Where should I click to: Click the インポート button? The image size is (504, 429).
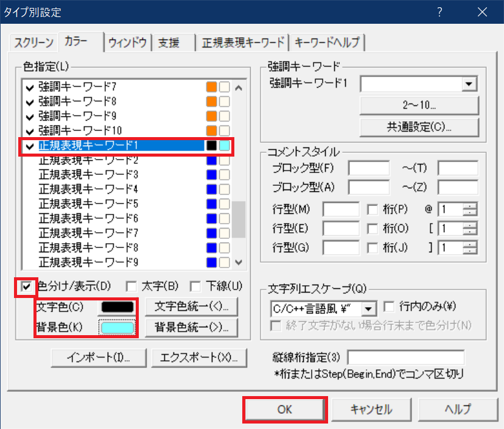coord(99,357)
